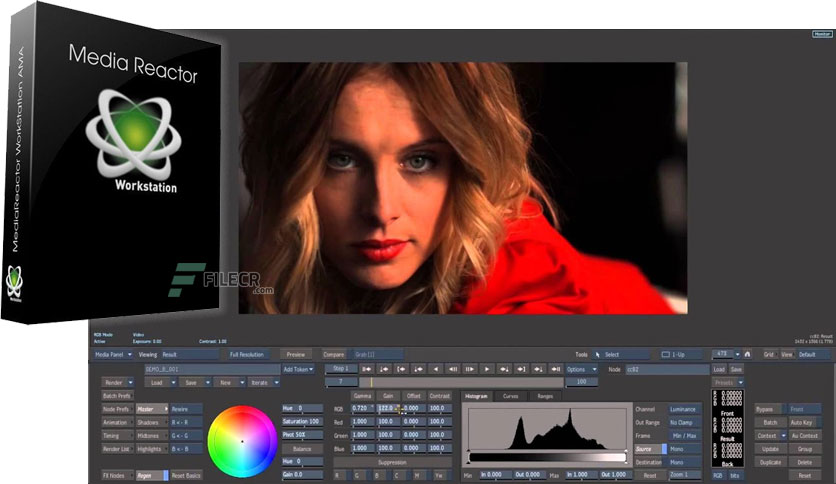Click the Select arrow cursor tool icon
This screenshot has height=484, width=836.
(x=598, y=354)
